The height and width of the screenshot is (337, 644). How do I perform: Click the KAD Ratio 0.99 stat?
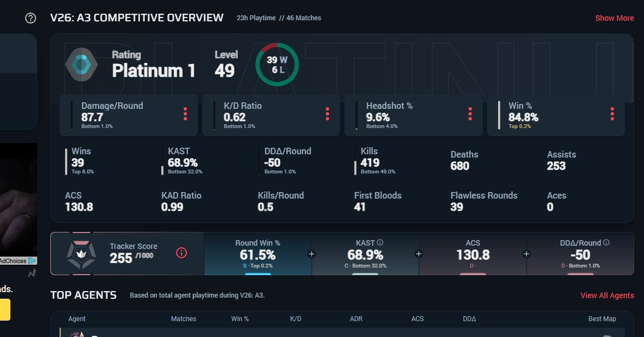(181, 201)
